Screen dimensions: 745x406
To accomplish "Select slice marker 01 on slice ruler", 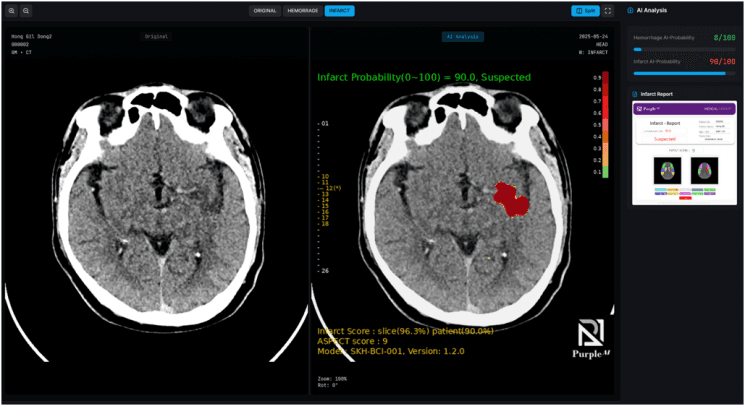I will tap(325, 123).
